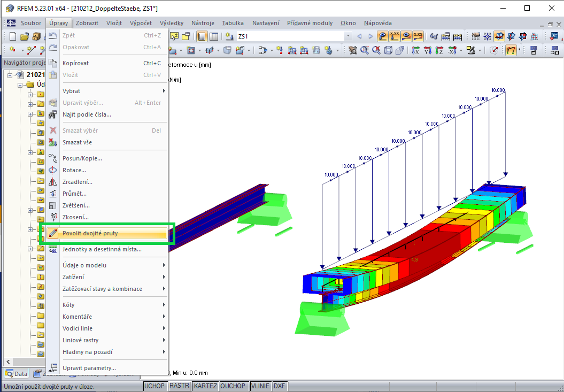Click the Rotace rotate icon in menu
Image resolution: width=564 pixels, height=392 pixels.
click(x=53, y=170)
